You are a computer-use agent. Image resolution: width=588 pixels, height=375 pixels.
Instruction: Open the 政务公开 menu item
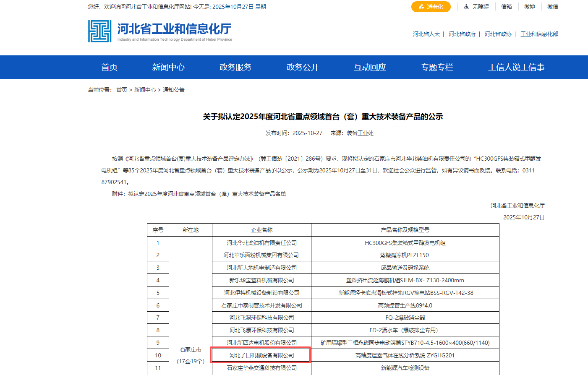click(x=302, y=67)
